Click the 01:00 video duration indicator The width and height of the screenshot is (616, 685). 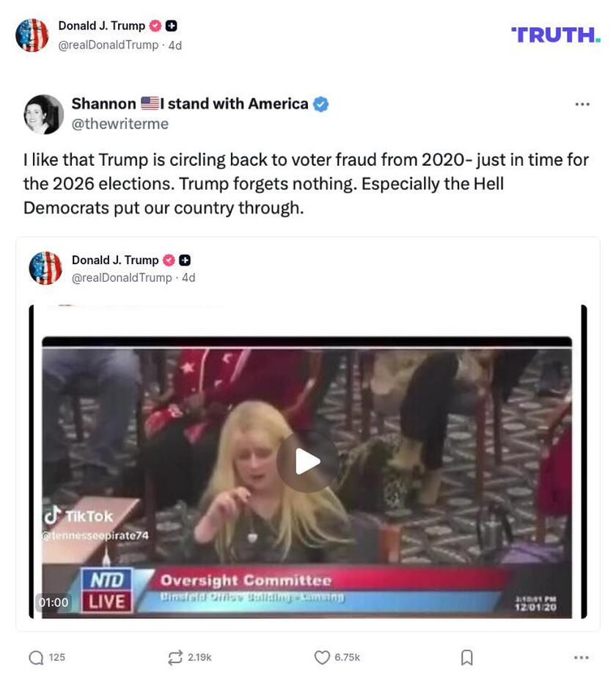[x=53, y=602]
